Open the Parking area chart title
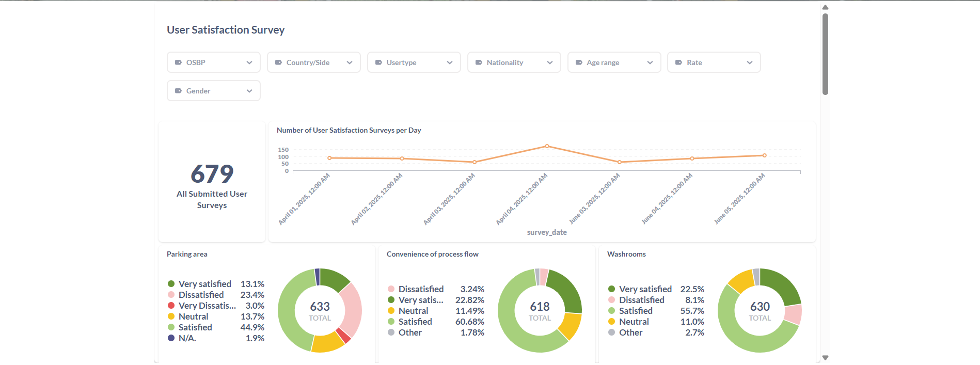The width and height of the screenshot is (980, 365). coord(187,254)
